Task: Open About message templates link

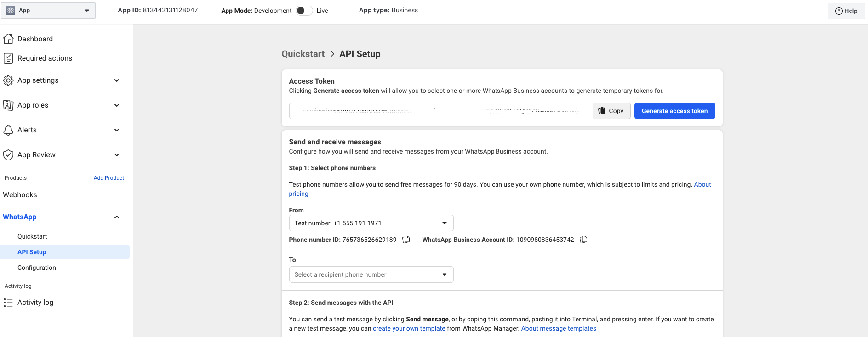Action: pyautogui.click(x=559, y=328)
